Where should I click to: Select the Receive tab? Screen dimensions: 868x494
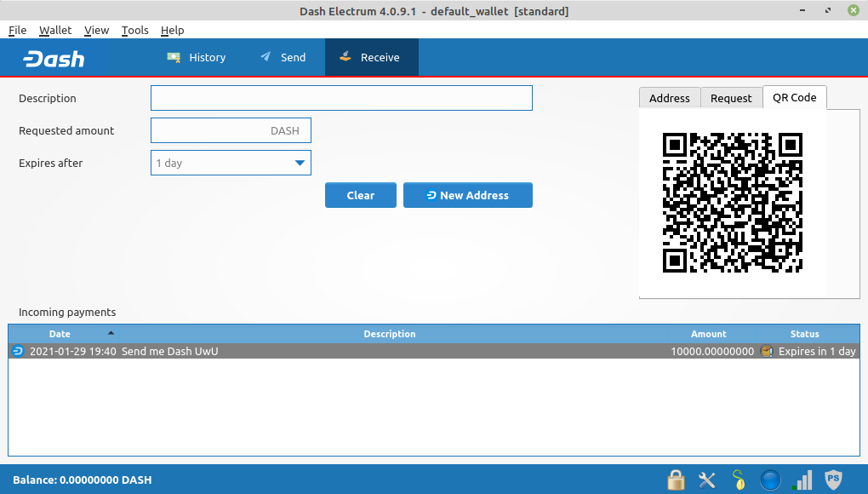click(371, 58)
